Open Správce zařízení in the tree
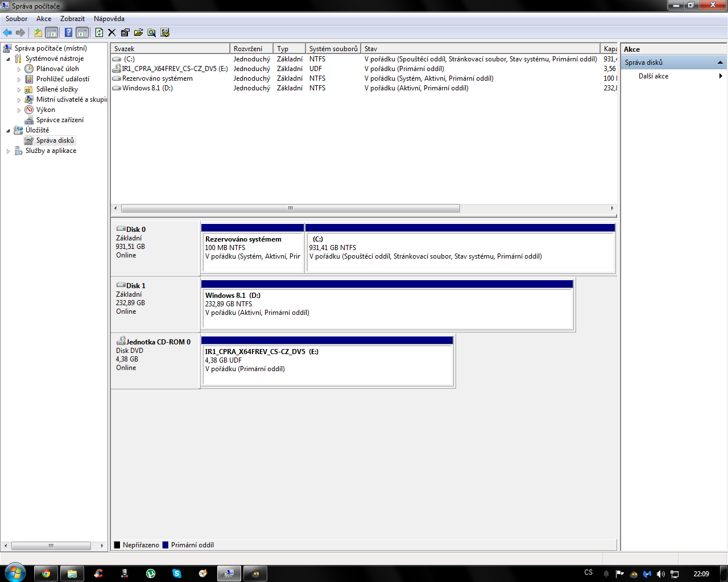 click(60, 120)
